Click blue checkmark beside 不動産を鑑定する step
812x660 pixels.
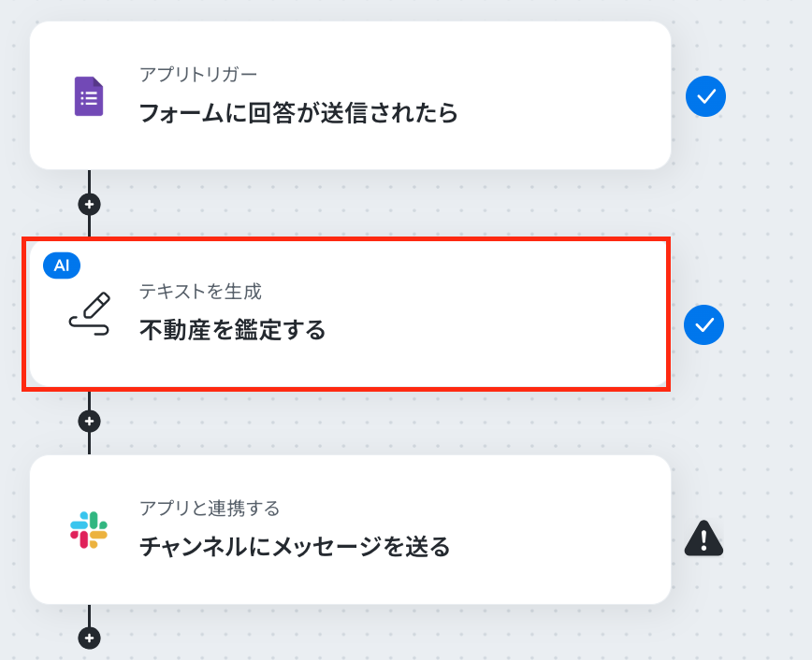tap(703, 324)
